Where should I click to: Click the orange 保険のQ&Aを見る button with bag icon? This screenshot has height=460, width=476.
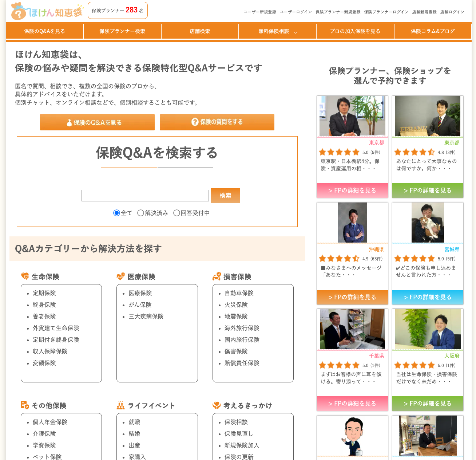[x=97, y=122]
